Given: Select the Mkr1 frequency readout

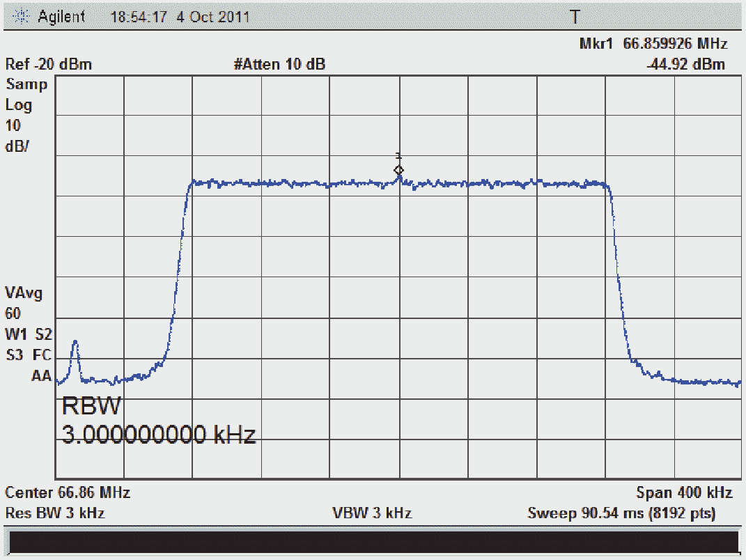Looking at the screenshot, I should (x=653, y=44).
